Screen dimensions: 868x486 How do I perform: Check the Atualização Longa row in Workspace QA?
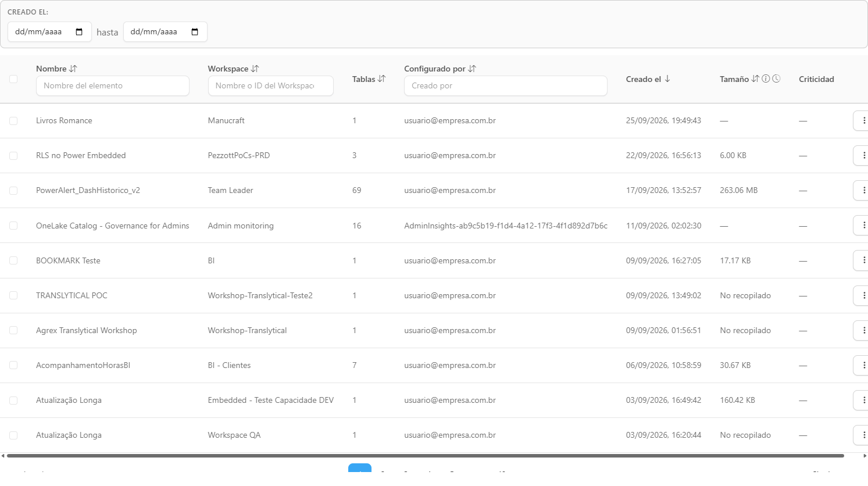pyautogui.click(x=13, y=435)
